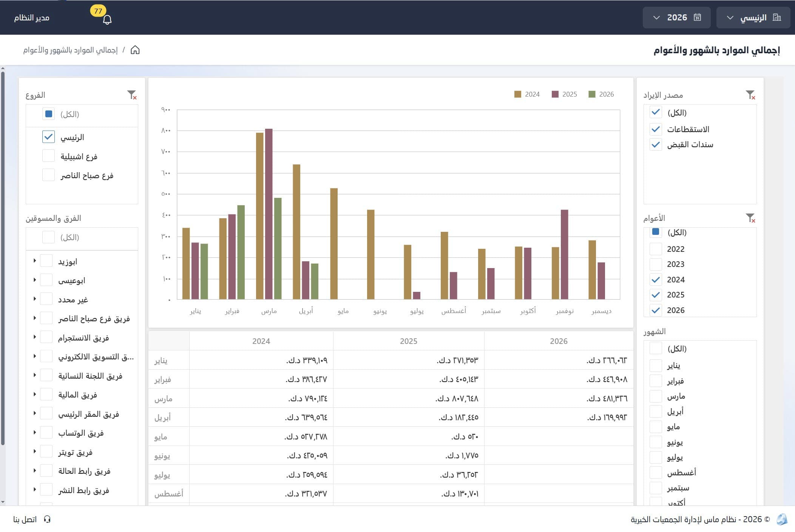
Task: Check the (الكل) box under الشهور
Action: pos(656,348)
